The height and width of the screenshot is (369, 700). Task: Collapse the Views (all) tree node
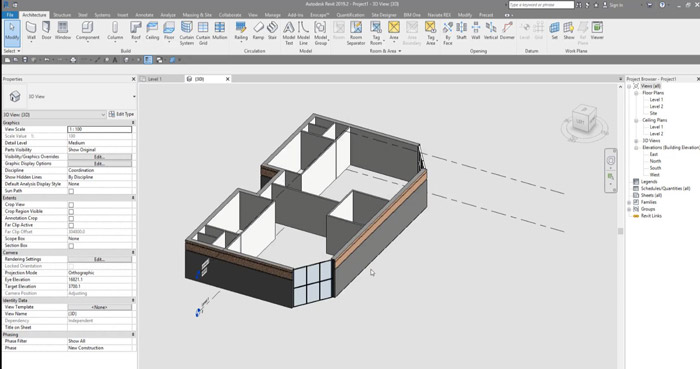tap(629, 86)
